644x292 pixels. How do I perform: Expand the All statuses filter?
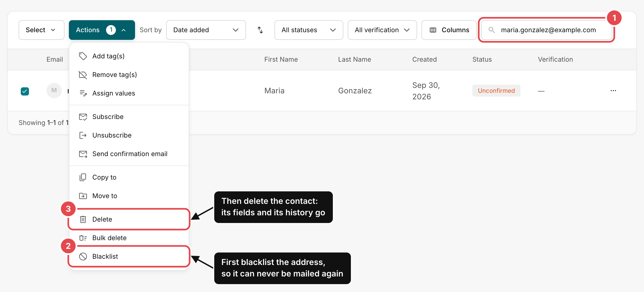point(309,30)
